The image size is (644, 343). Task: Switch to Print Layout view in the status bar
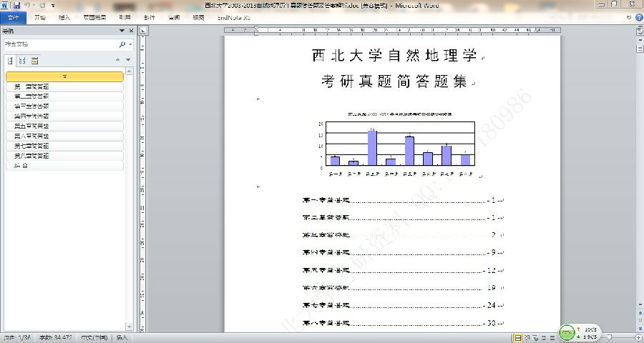click(518, 338)
